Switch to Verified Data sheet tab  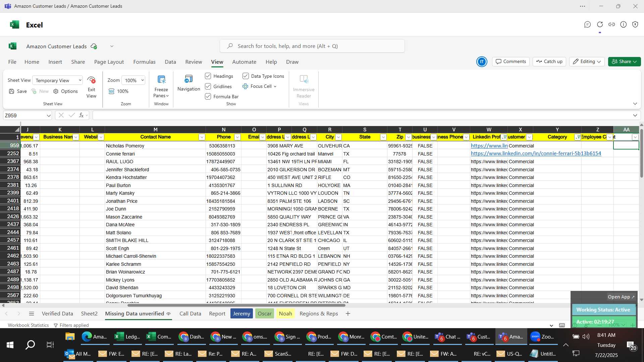(x=57, y=314)
